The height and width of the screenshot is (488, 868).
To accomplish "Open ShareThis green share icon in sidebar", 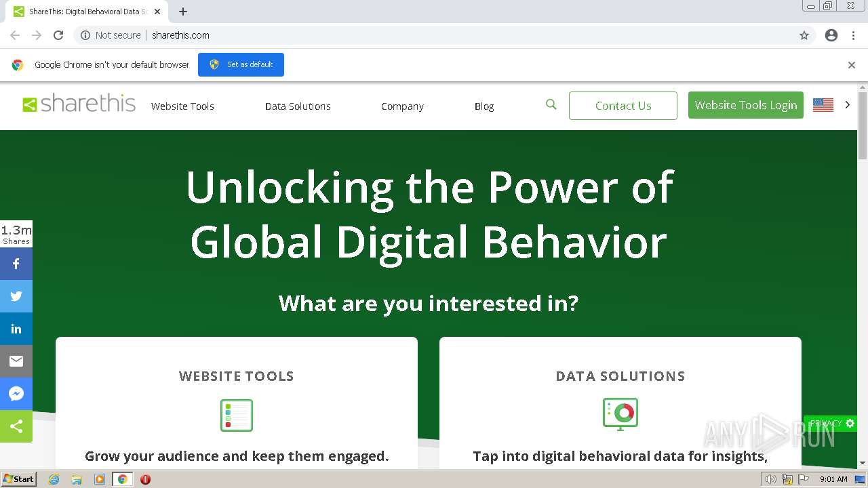I will coord(16,426).
